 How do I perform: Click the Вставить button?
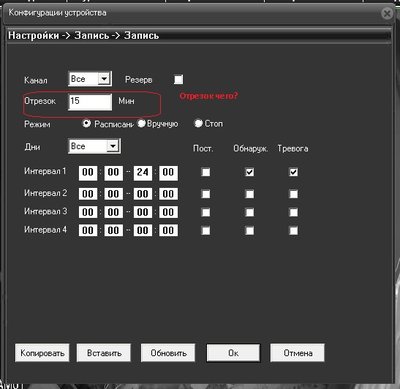[x=104, y=353]
